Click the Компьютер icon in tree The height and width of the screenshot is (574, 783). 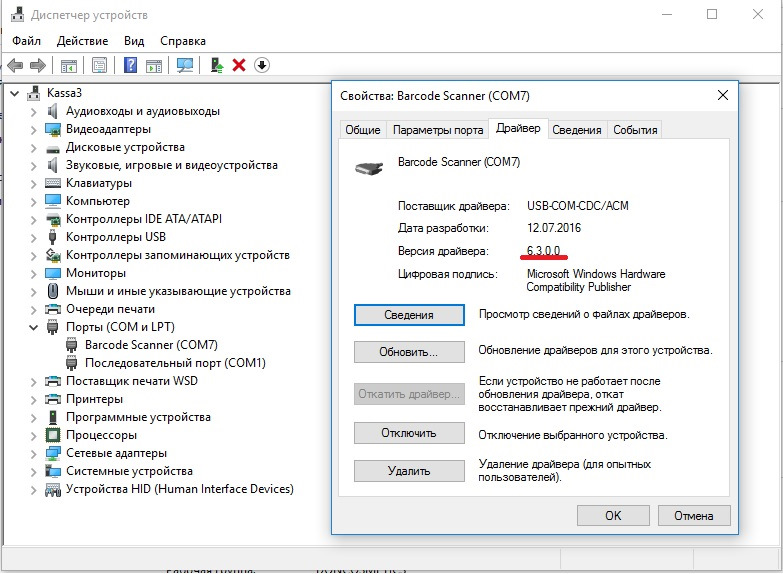point(53,201)
